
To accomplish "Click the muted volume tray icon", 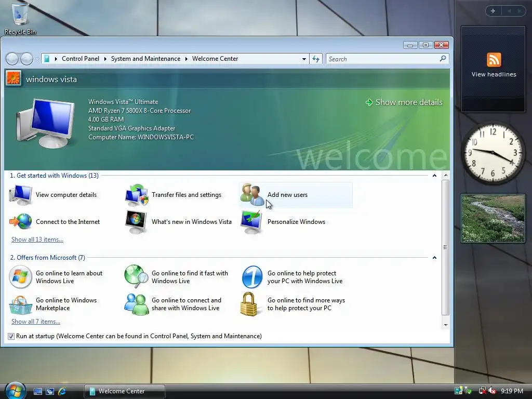I will tap(493, 391).
